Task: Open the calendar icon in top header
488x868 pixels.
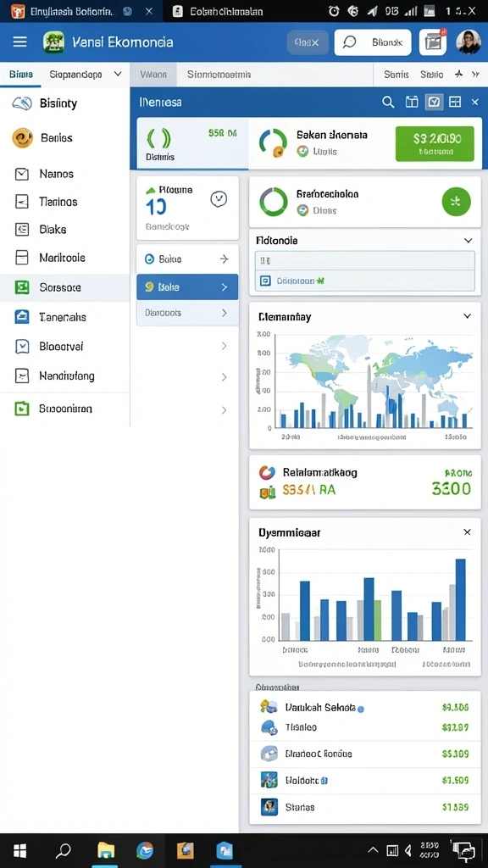Action: pos(433,42)
